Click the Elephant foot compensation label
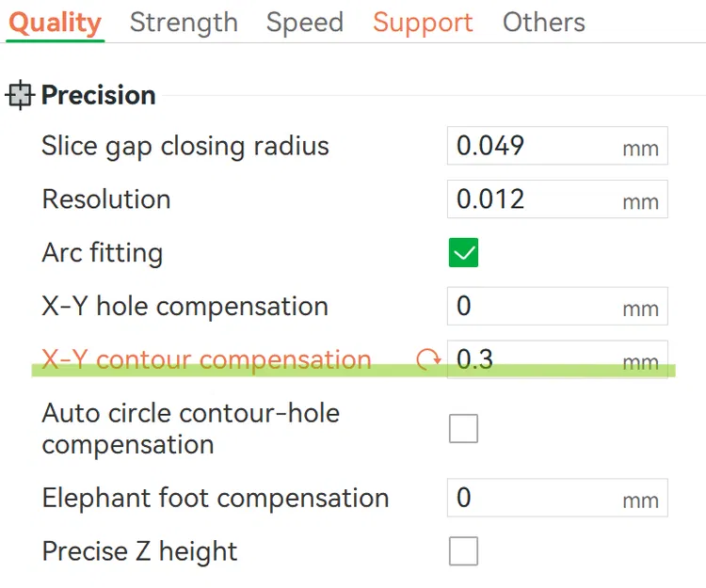 pos(215,498)
